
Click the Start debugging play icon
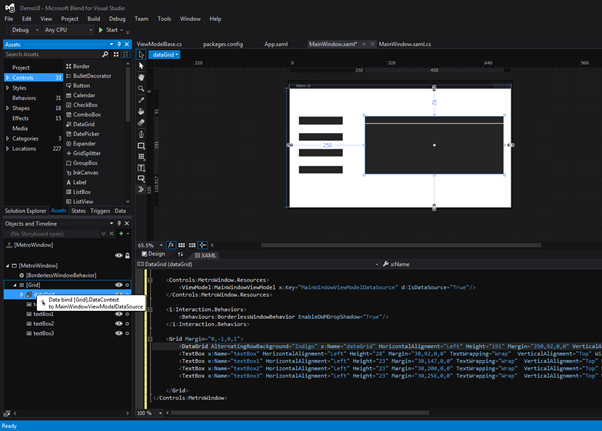(100, 30)
